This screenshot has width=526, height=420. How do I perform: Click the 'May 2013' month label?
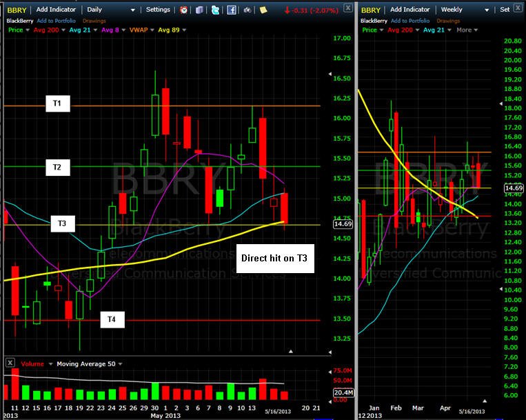pyautogui.click(x=165, y=416)
